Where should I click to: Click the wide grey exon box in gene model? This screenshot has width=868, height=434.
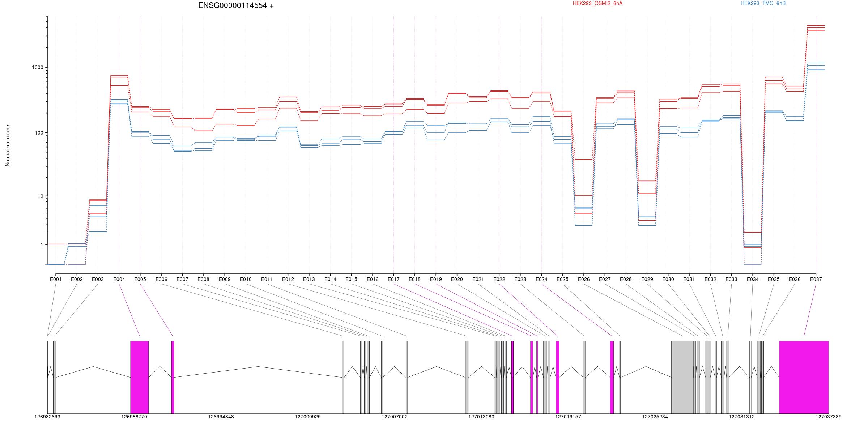pyautogui.click(x=682, y=377)
